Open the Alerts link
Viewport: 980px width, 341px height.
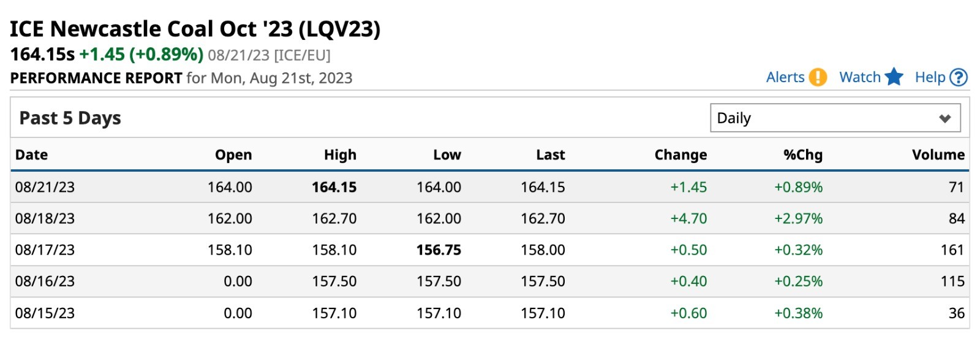[x=785, y=77]
